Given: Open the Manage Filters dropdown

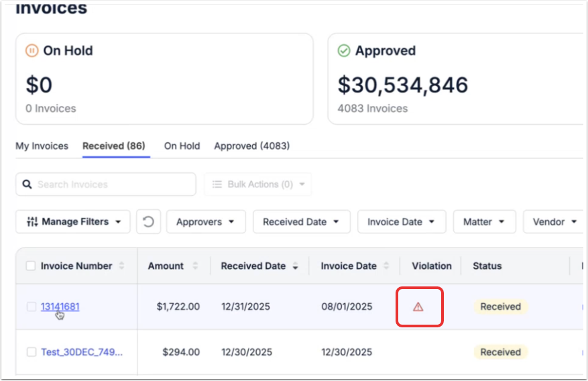Looking at the screenshot, I should pos(73,221).
